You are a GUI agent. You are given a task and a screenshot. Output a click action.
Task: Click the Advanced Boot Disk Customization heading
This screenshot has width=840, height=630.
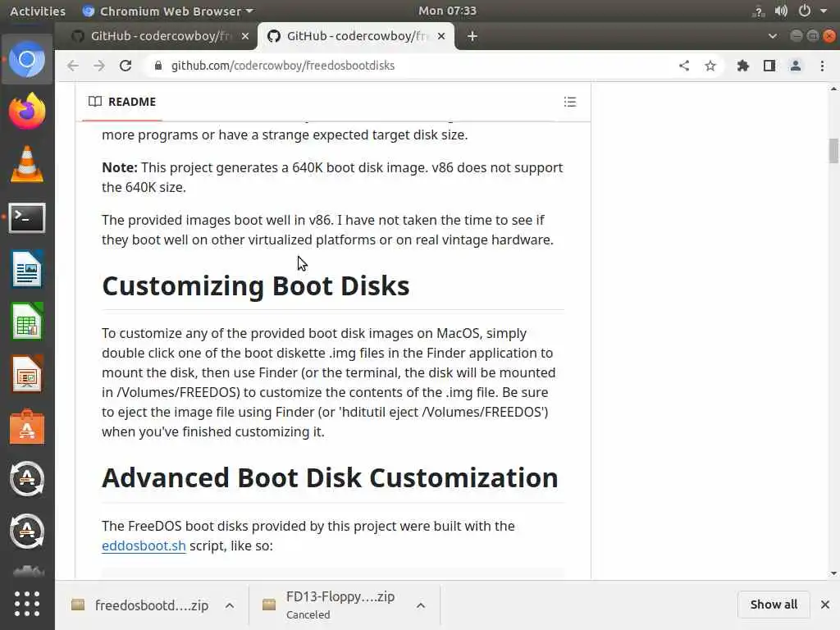tap(330, 478)
